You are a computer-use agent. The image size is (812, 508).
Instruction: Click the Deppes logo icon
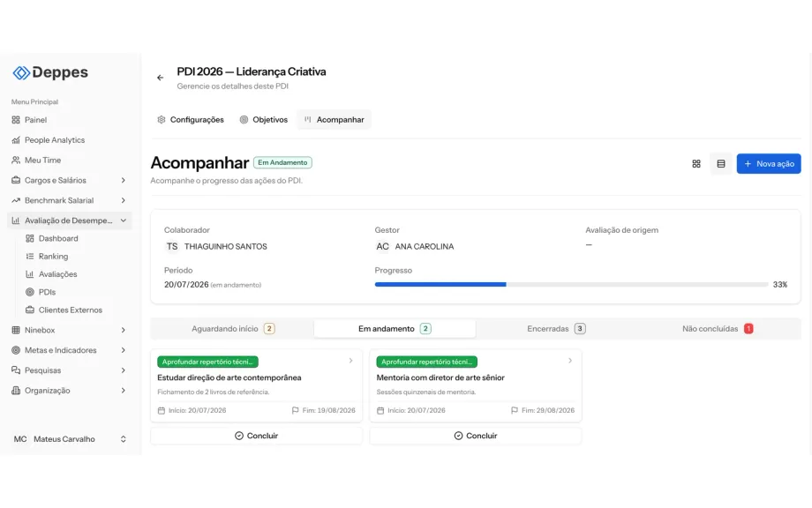point(21,73)
